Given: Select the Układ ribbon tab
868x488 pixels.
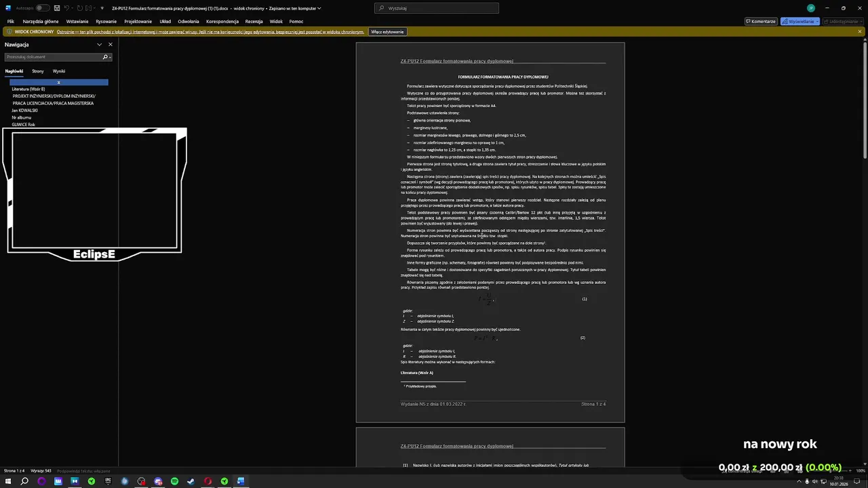Looking at the screenshot, I should [165, 21].
